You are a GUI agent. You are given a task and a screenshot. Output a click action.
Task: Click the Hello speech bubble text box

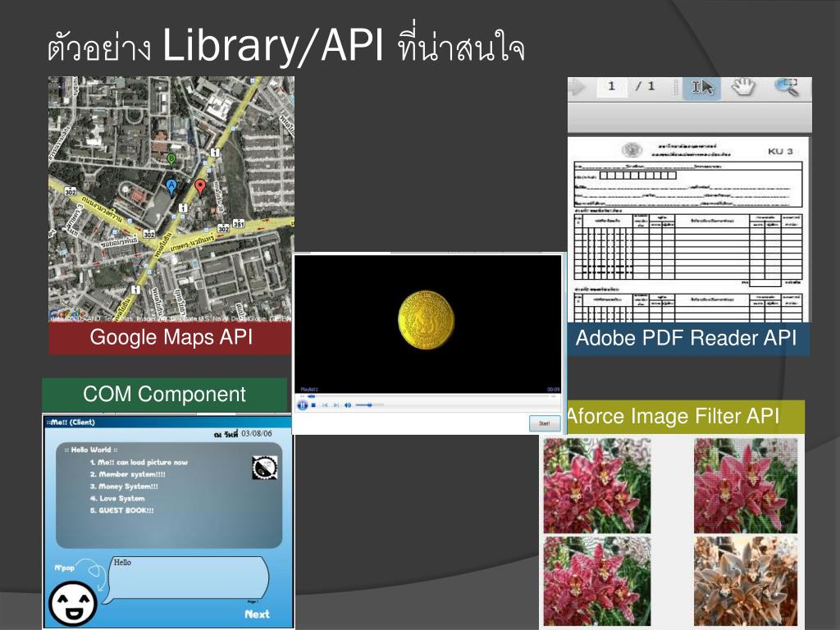[189, 577]
